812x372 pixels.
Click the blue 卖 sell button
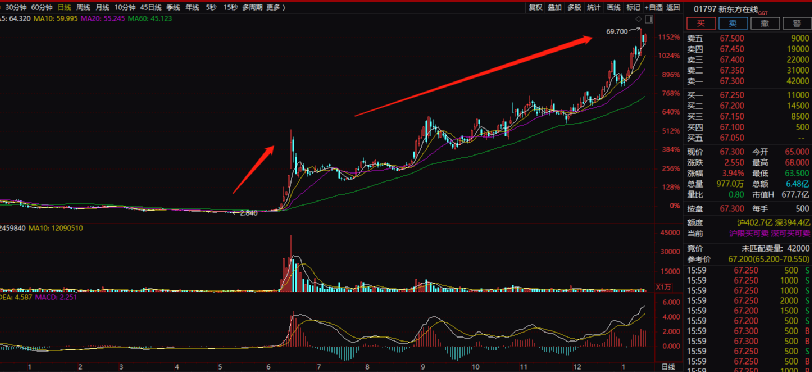[732, 23]
